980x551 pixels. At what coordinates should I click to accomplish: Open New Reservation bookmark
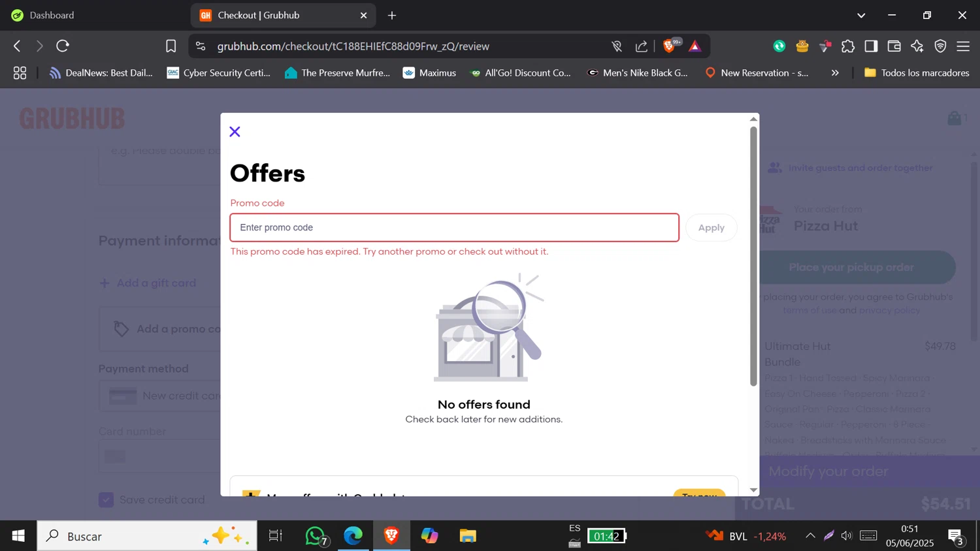pos(757,73)
